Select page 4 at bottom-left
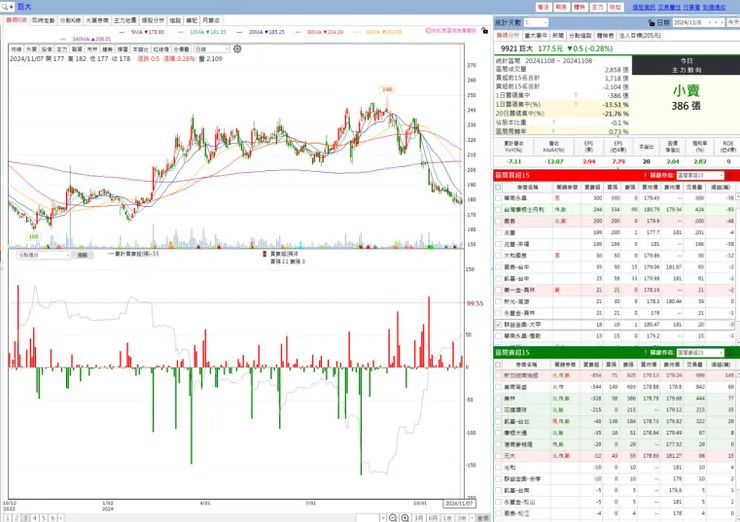This screenshot has width=740, height=522. 34,518
